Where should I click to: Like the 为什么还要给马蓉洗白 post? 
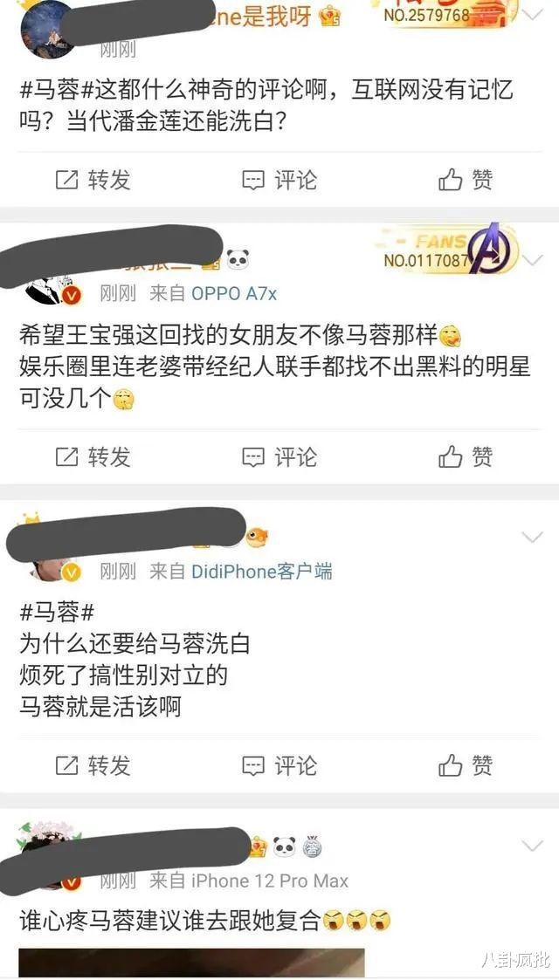pos(466,765)
